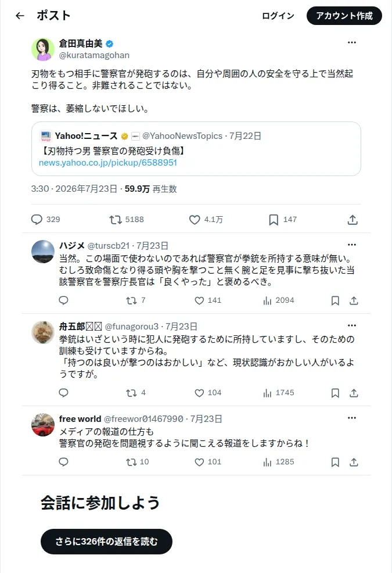Reply to free world's comment
The image size is (392, 573).
click(x=63, y=462)
